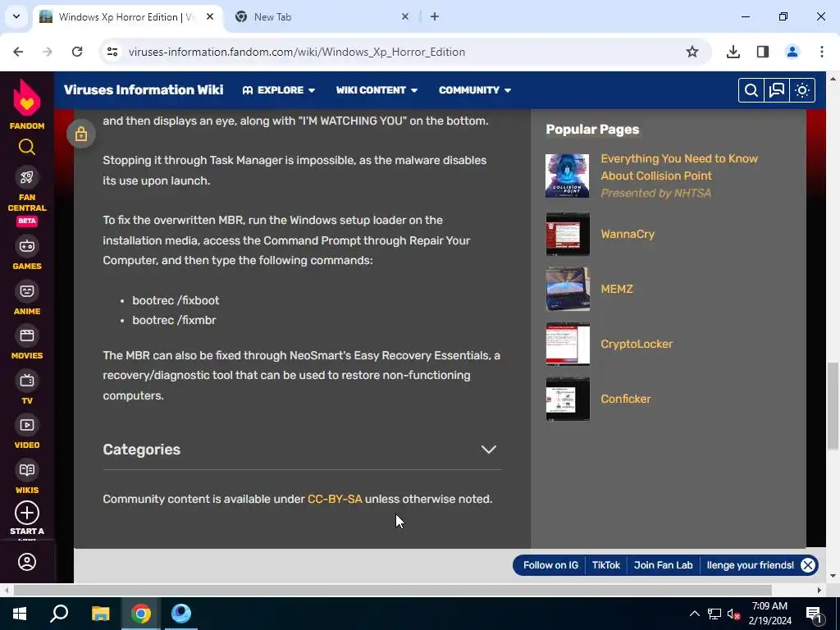Click the Collision Point thumbnail
This screenshot has height=630, width=840.
click(x=568, y=176)
